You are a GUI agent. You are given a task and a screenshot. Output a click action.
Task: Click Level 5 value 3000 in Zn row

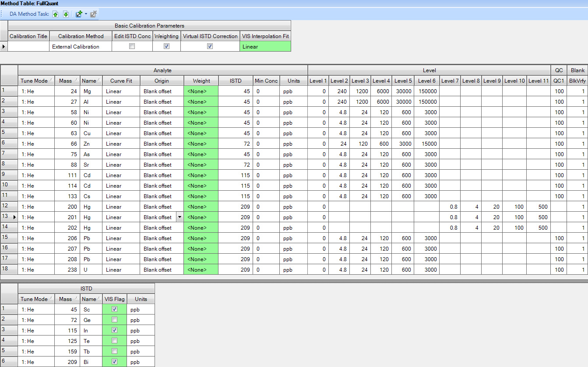coord(403,143)
